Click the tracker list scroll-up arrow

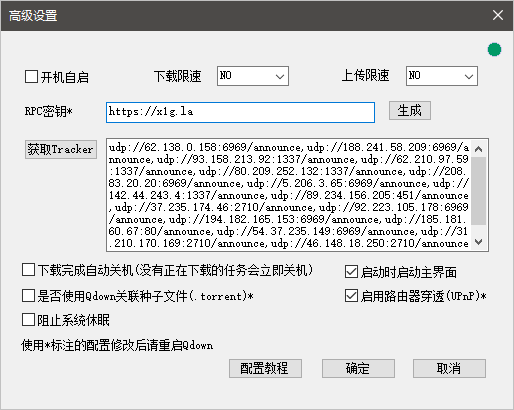[x=479, y=149]
